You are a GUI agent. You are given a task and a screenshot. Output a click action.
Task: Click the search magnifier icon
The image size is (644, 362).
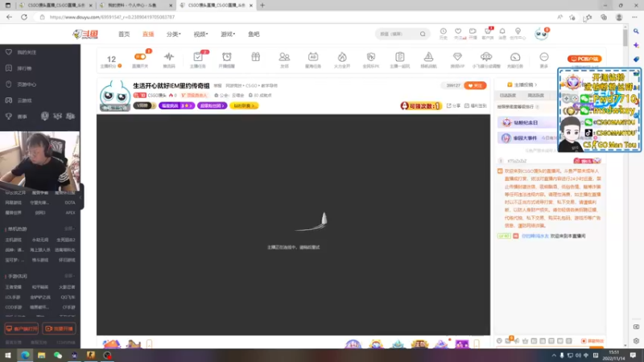pos(423,34)
